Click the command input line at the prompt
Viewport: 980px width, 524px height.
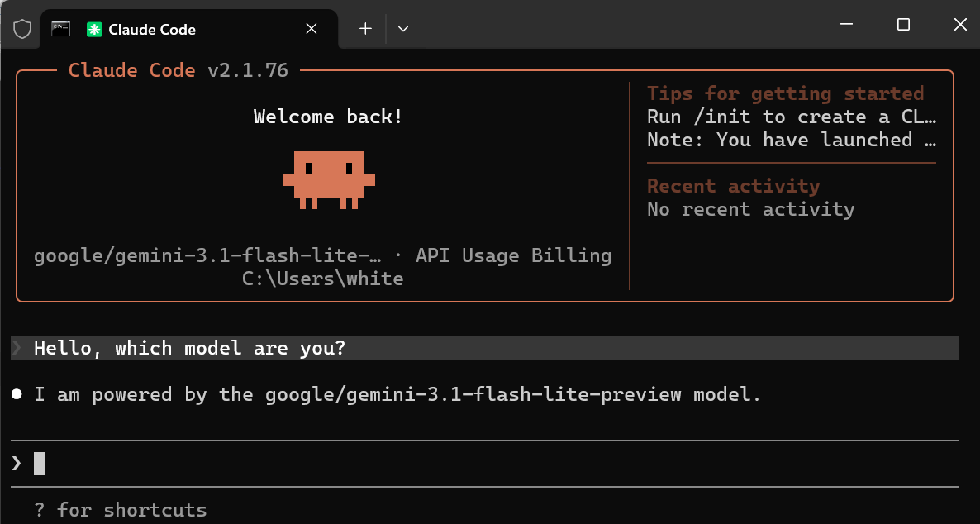point(40,463)
